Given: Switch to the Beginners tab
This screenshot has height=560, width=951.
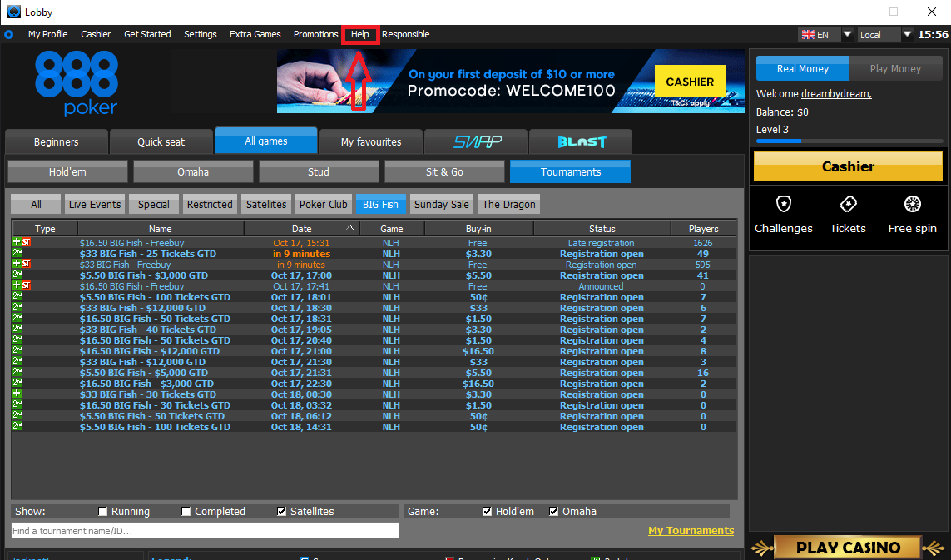Looking at the screenshot, I should [57, 142].
